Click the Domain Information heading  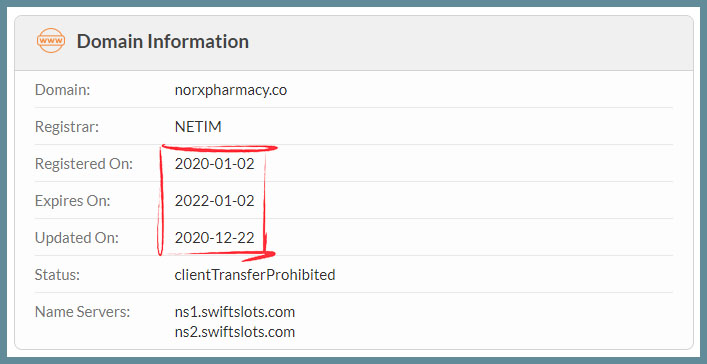click(x=162, y=41)
